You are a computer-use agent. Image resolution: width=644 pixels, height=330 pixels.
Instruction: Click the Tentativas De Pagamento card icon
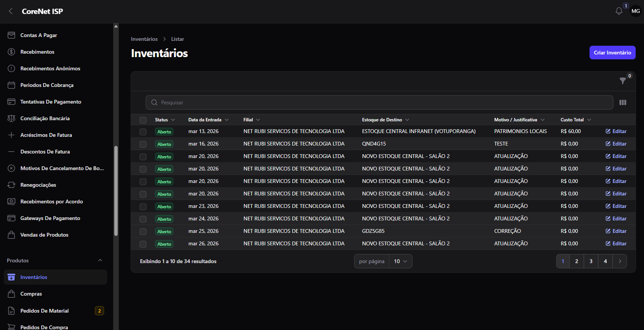pos(11,102)
